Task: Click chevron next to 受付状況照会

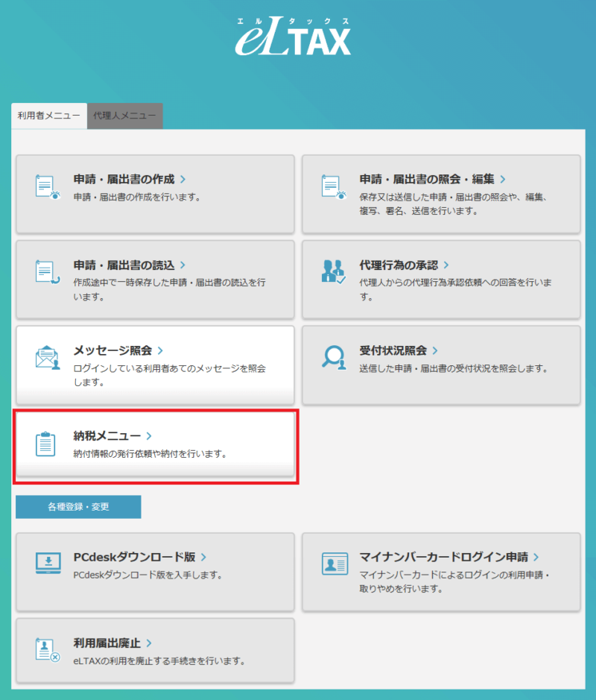Action: 435,351
